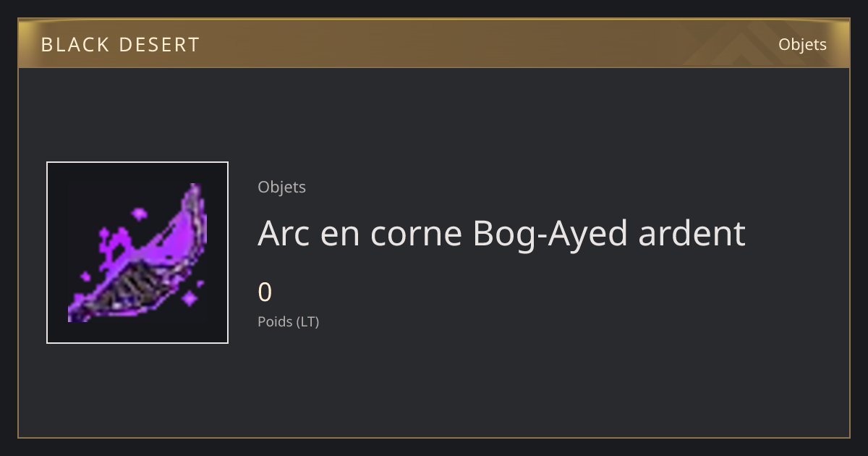Click the faint chevron emblem in the header
Image resolution: width=868 pixels, height=456 pixels.
pyautogui.click(x=731, y=45)
